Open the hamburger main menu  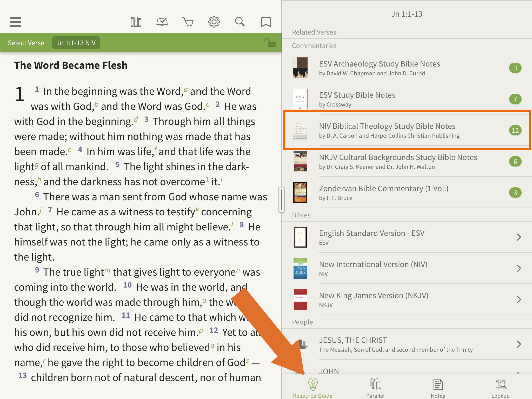point(16,22)
